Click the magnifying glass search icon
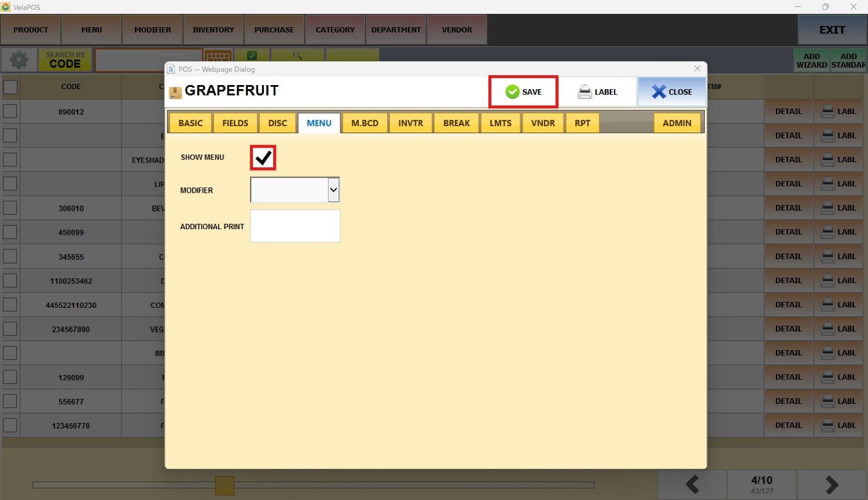Viewport: 868px width, 500px height. click(x=297, y=56)
